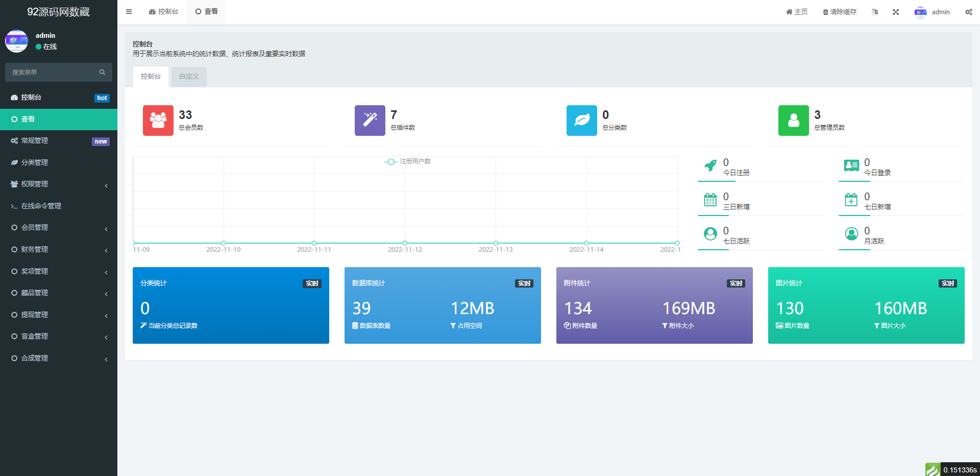Click the 搜索菜单 search input field

point(51,73)
